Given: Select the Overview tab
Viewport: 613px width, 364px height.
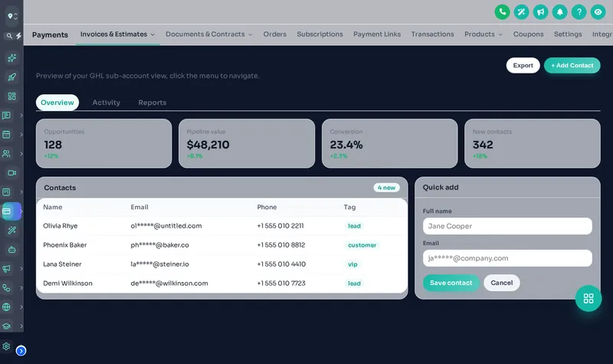Looking at the screenshot, I should (x=57, y=103).
